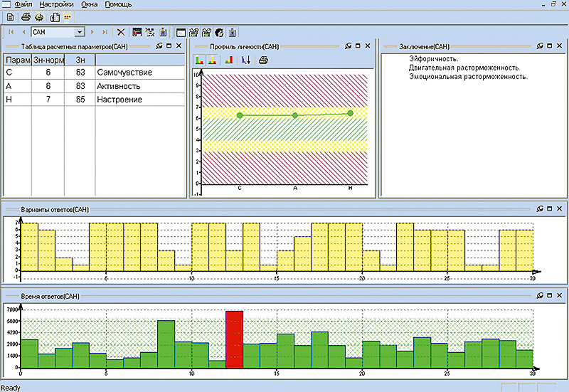Screen dimensions: 569x392
Task: Toggle pin on Варианты ответов(САН) panel
Action: 540,209
